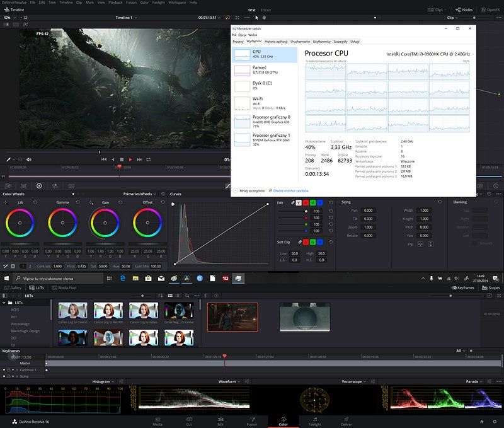Open the Keyframes All filter dropdown
504x428 pixels.
tap(461, 351)
